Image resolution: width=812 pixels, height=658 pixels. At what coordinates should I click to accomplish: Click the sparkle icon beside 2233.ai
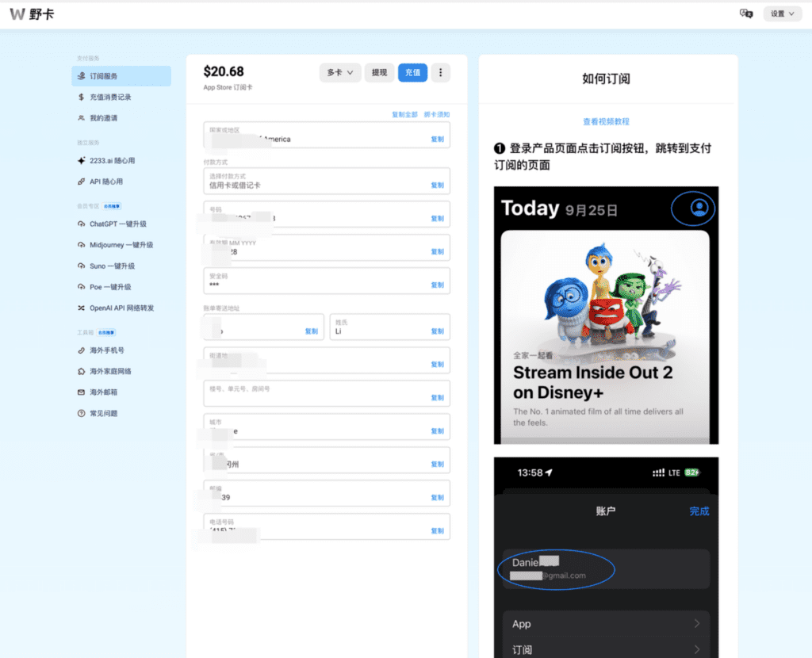82,160
